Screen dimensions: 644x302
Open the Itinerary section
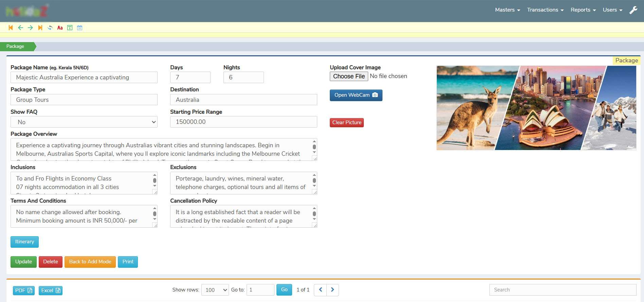pos(24,242)
